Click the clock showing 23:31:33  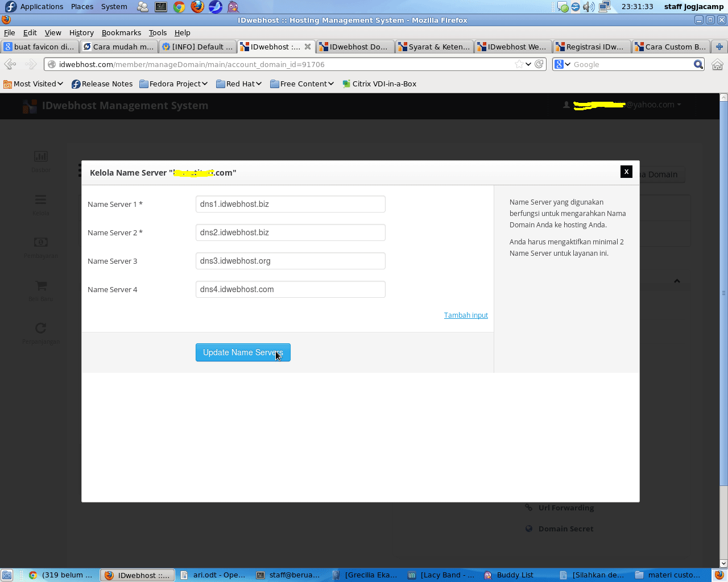click(x=637, y=7)
